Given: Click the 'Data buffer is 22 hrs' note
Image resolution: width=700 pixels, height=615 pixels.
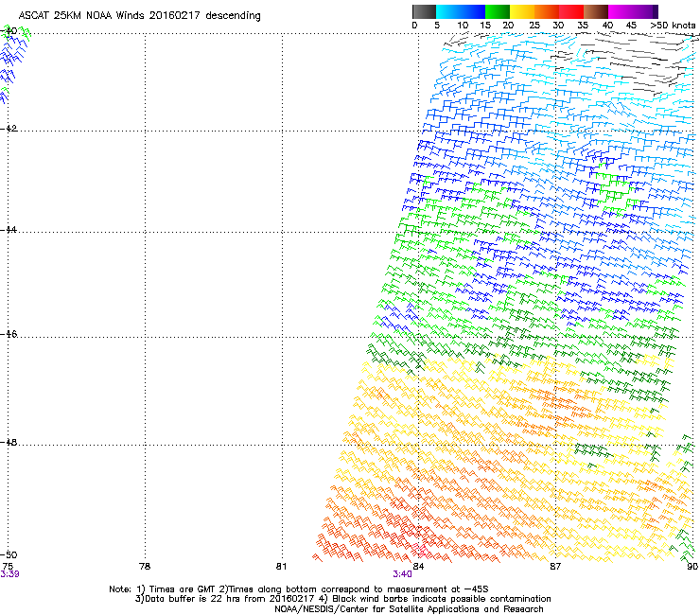Looking at the screenshot, I should point(342,599).
